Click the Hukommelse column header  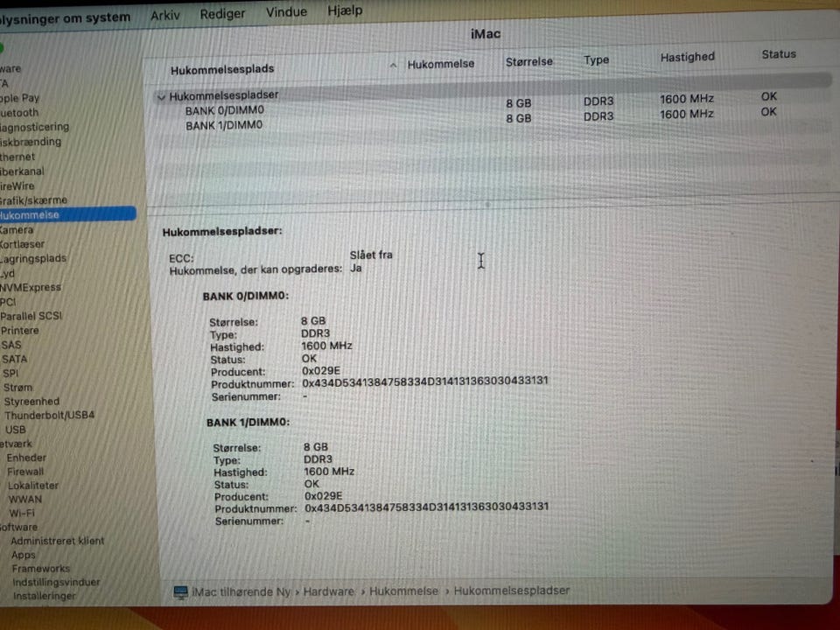point(441,64)
